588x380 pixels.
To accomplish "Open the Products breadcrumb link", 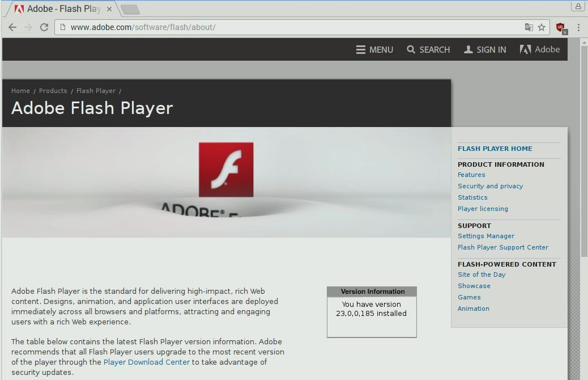I will click(x=53, y=91).
